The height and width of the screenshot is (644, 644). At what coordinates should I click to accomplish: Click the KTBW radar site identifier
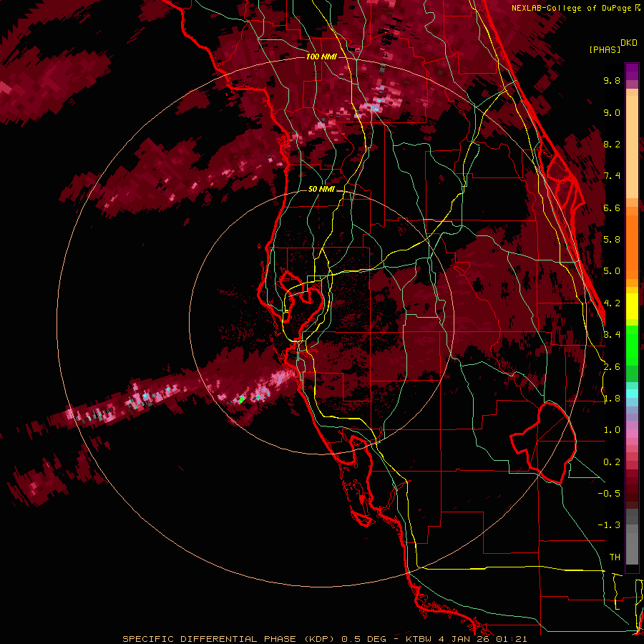420,639
